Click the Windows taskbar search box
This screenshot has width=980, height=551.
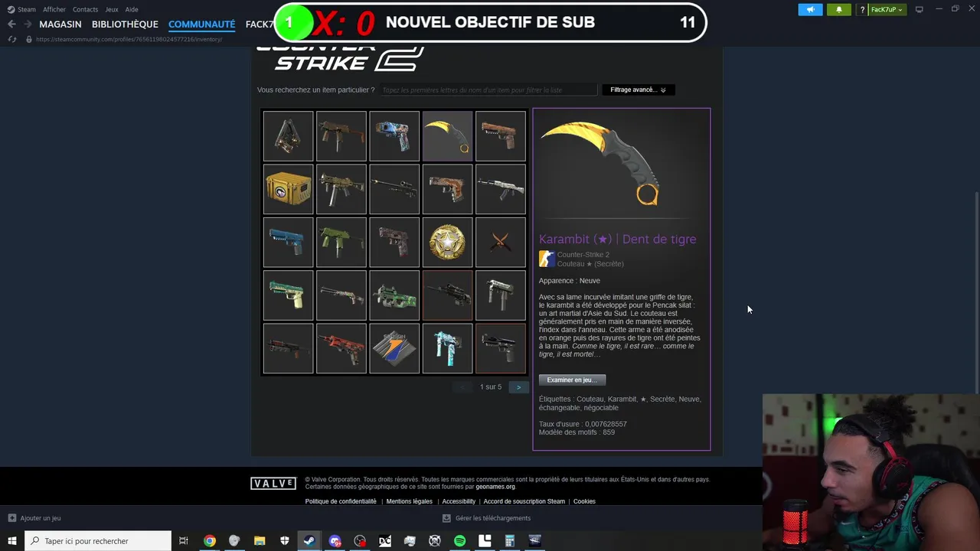click(98, 541)
